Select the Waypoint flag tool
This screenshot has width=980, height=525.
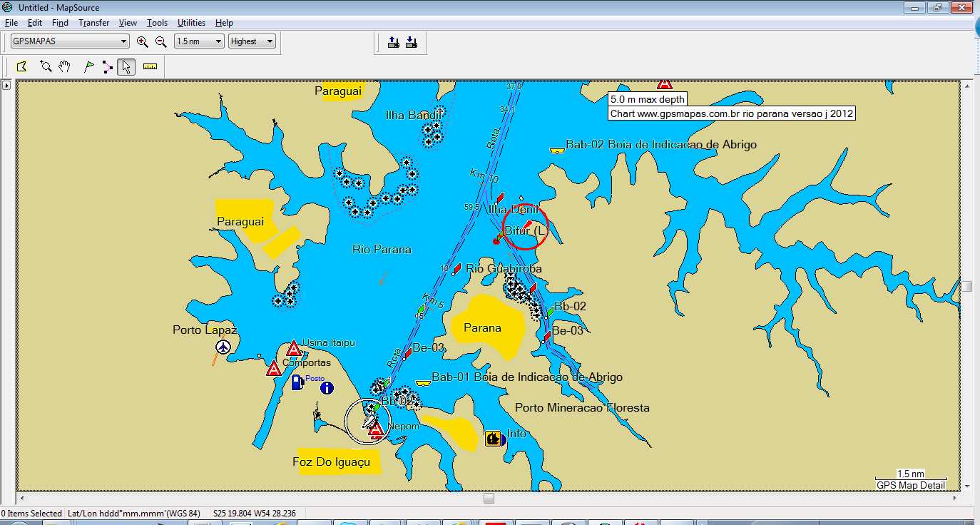click(88, 67)
